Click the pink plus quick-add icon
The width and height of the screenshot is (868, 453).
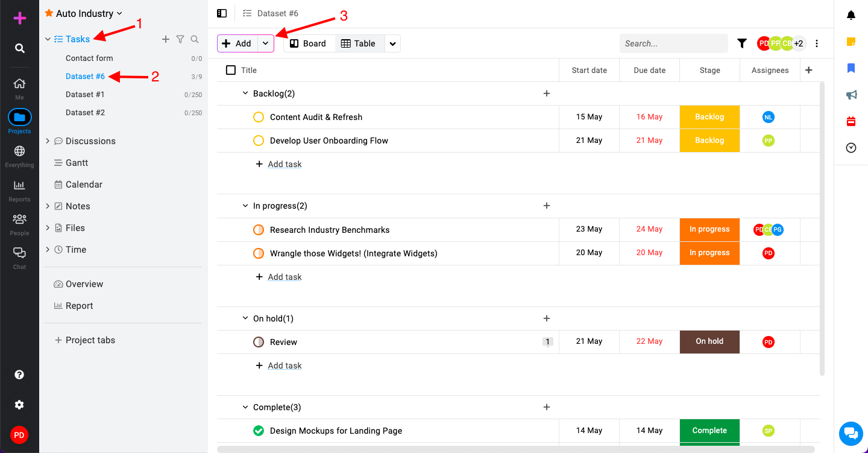20,18
